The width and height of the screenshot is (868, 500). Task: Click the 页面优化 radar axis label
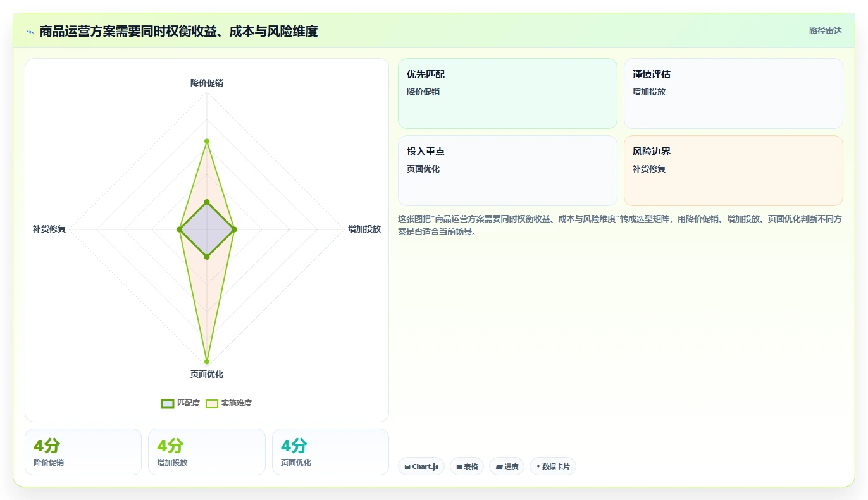(207, 374)
